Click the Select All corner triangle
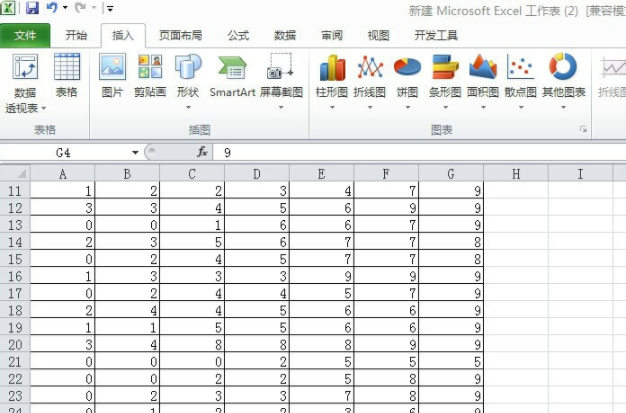The width and height of the screenshot is (626, 413). point(21,174)
